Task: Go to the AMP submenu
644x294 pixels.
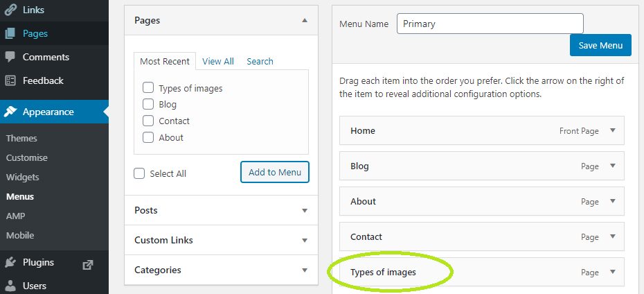Action: [x=16, y=216]
